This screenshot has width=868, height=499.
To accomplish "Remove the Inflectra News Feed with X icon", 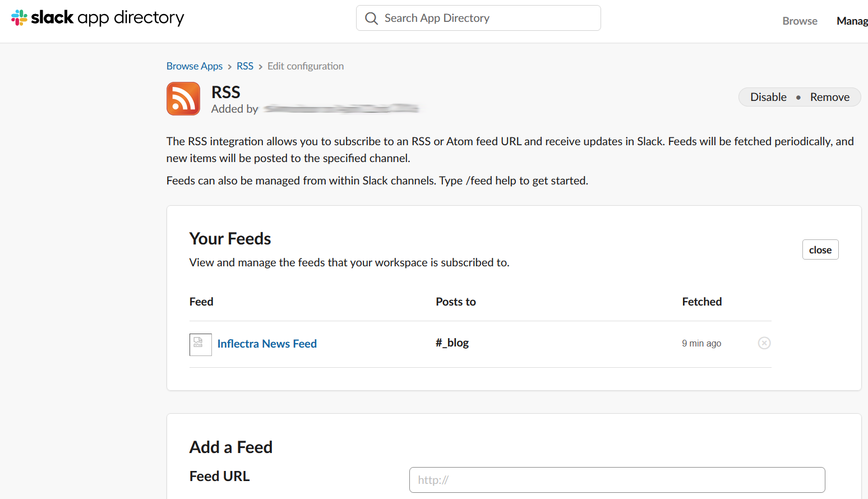I will (764, 343).
